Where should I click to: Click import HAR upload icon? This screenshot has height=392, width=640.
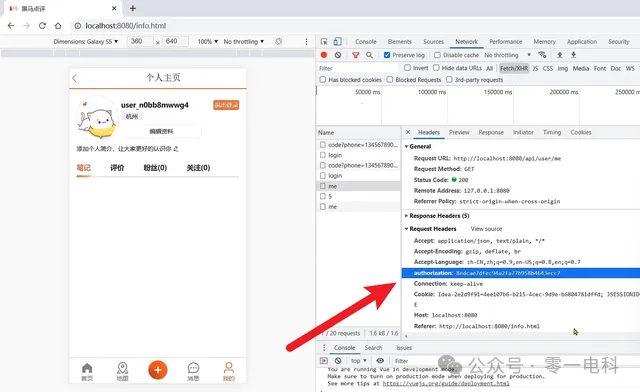pos(560,55)
